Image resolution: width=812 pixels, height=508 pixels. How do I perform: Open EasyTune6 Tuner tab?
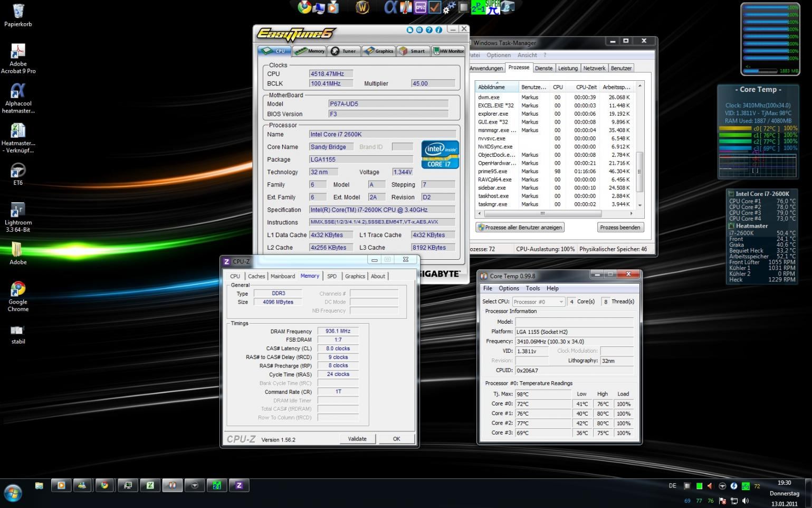(344, 51)
